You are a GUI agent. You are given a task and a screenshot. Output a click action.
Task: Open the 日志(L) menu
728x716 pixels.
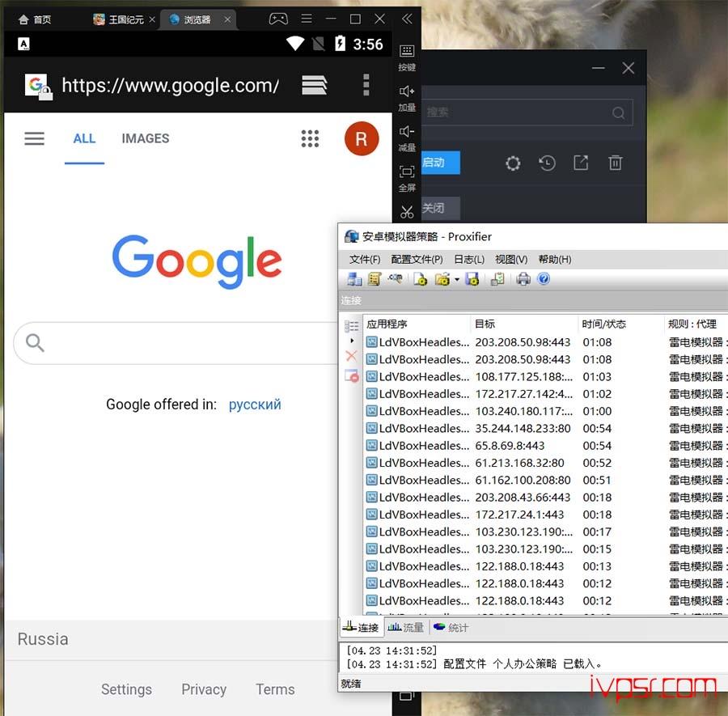point(469,259)
